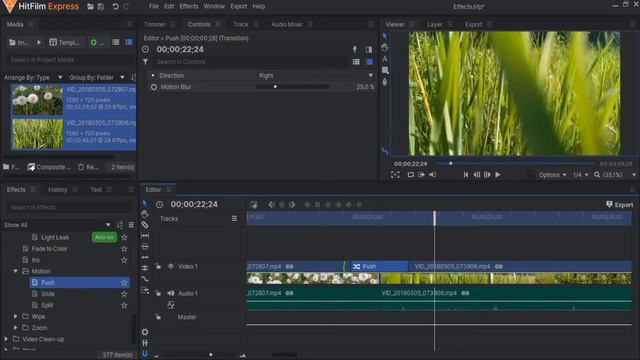Select the grass video thumbnail in Media
The width and height of the screenshot is (640, 360).
(38, 133)
